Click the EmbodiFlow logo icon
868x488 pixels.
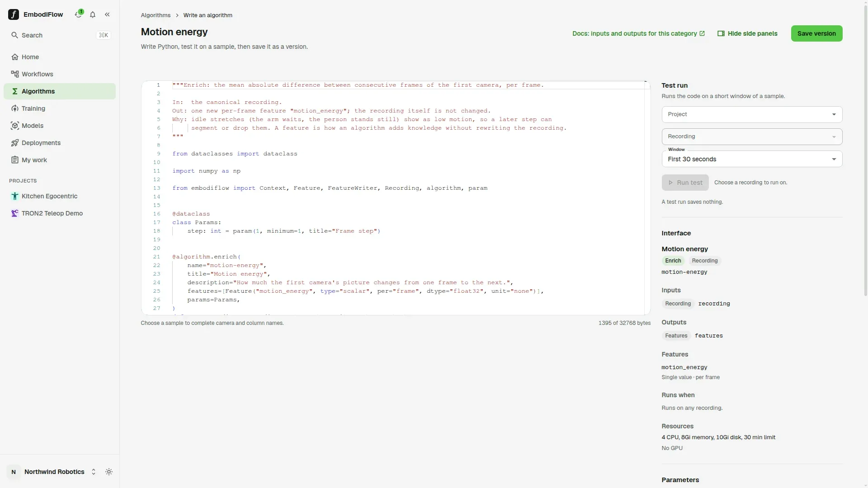tap(14, 14)
